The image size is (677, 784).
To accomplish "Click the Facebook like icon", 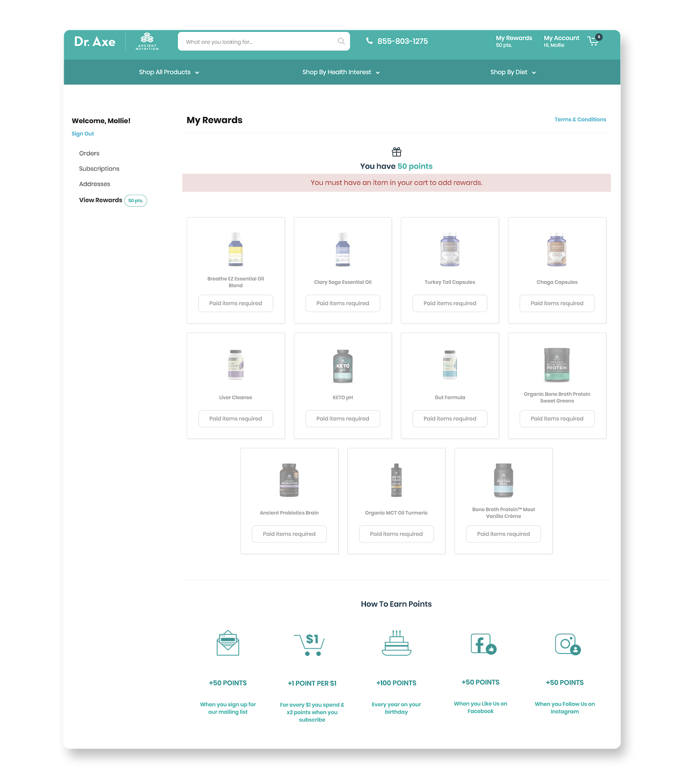I will pyautogui.click(x=483, y=643).
